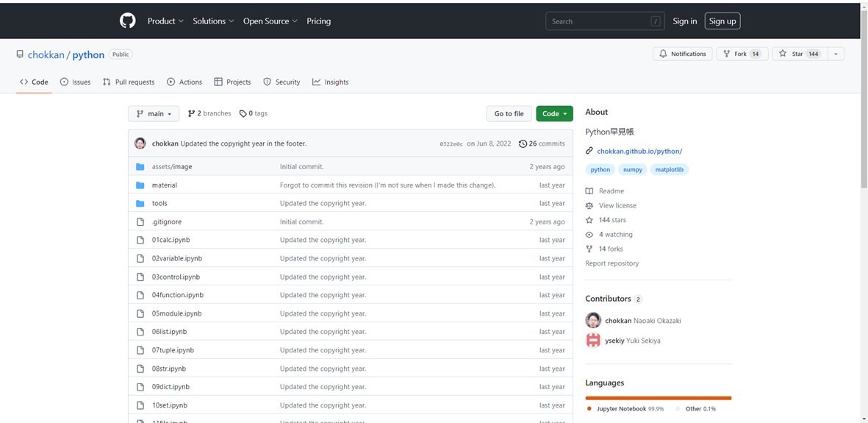This screenshot has height=423, width=868.
Task: Click the Go to file button
Action: [509, 113]
